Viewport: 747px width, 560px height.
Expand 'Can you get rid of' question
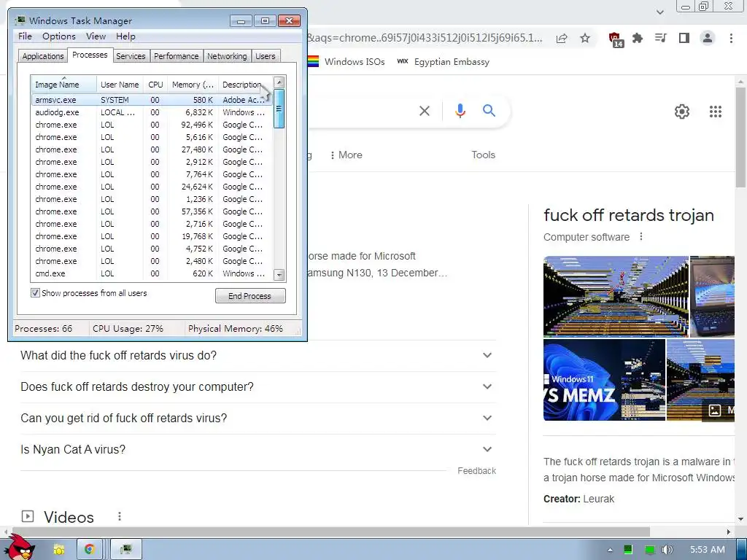[x=258, y=418]
